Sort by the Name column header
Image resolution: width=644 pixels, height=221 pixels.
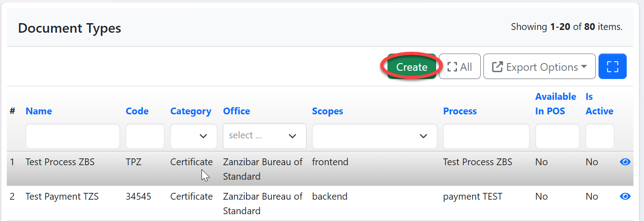click(39, 111)
